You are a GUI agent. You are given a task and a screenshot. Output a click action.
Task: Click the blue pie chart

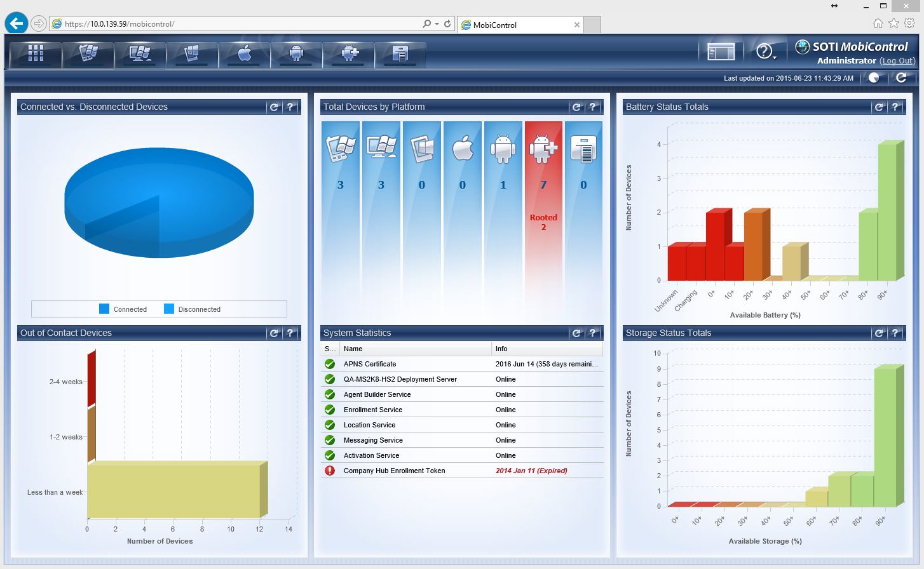coord(159,202)
